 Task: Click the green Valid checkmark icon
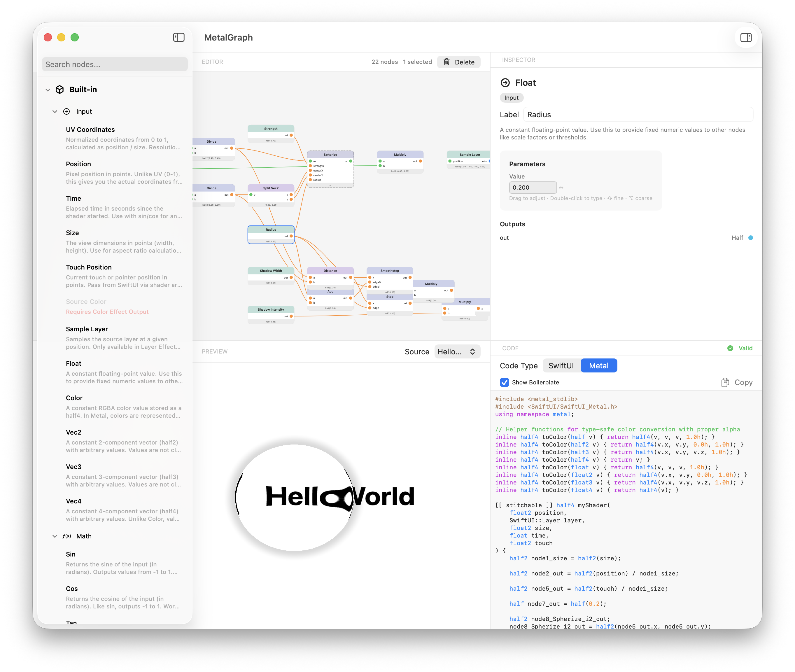(x=730, y=348)
